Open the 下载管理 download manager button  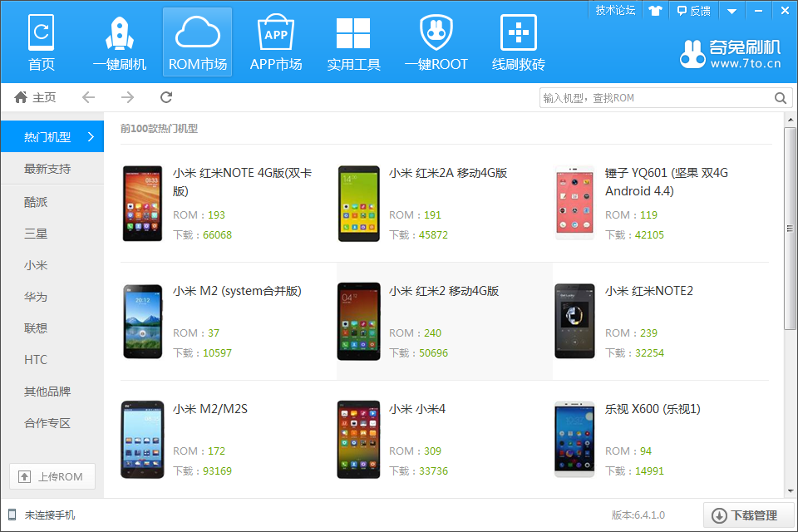click(x=746, y=515)
